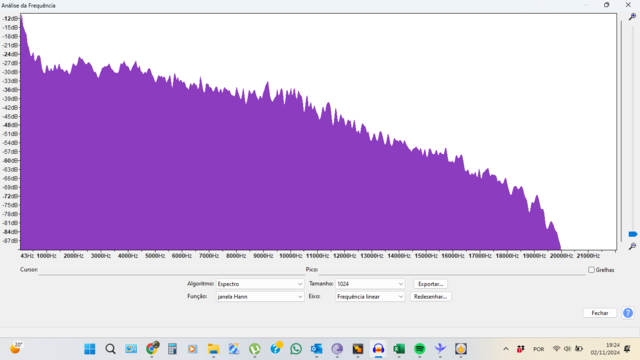Expand the Função dropdown with janela Hann
The width and height of the screenshot is (640, 360).
point(260,297)
